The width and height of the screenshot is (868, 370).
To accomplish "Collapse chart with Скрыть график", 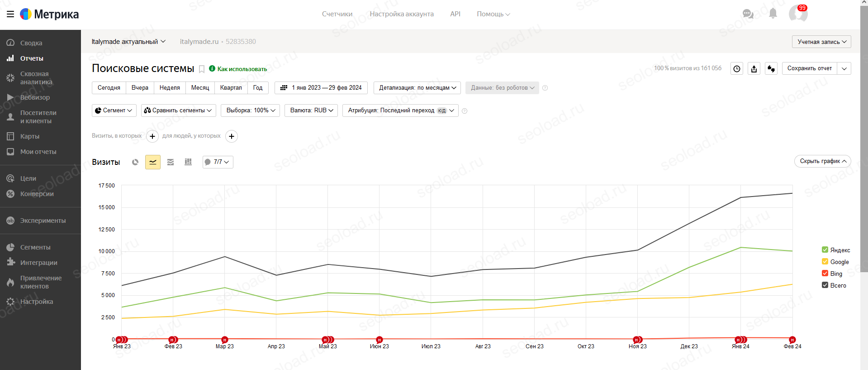I will pos(823,161).
